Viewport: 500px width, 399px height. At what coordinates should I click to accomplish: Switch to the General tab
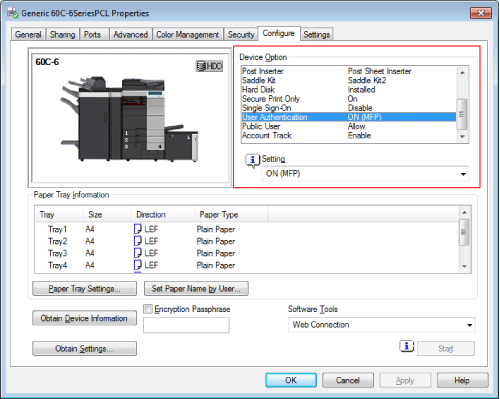click(28, 35)
